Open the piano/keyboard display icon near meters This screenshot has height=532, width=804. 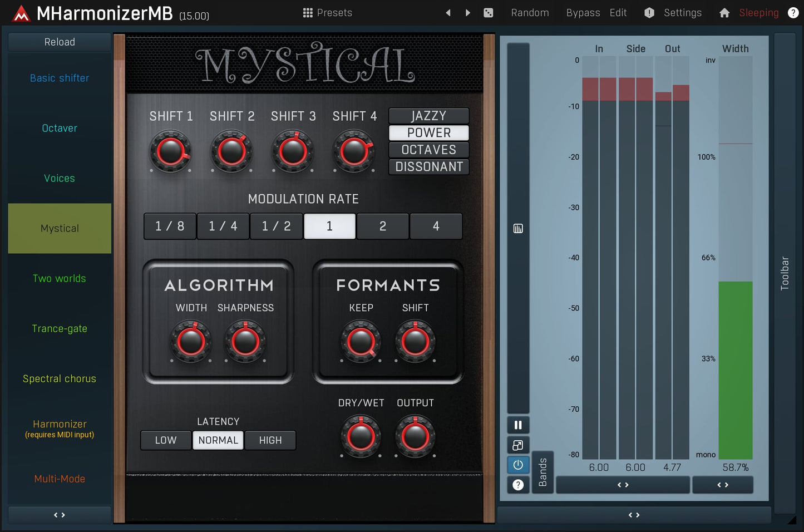point(518,228)
